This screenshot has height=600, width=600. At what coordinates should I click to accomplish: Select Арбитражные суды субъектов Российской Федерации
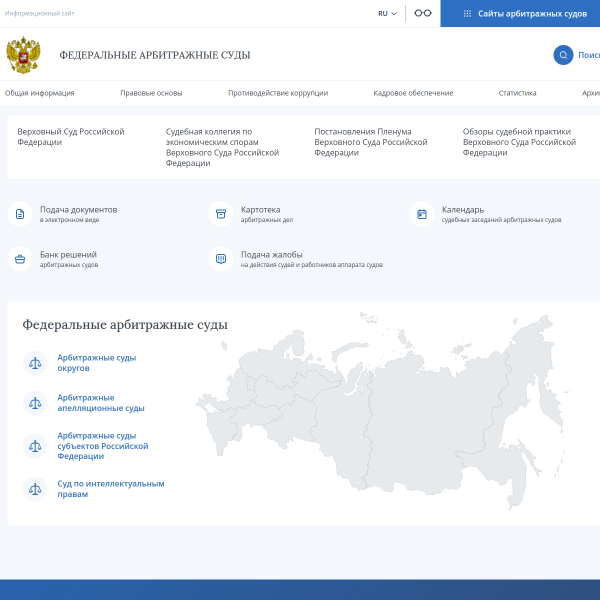(103, 446)
